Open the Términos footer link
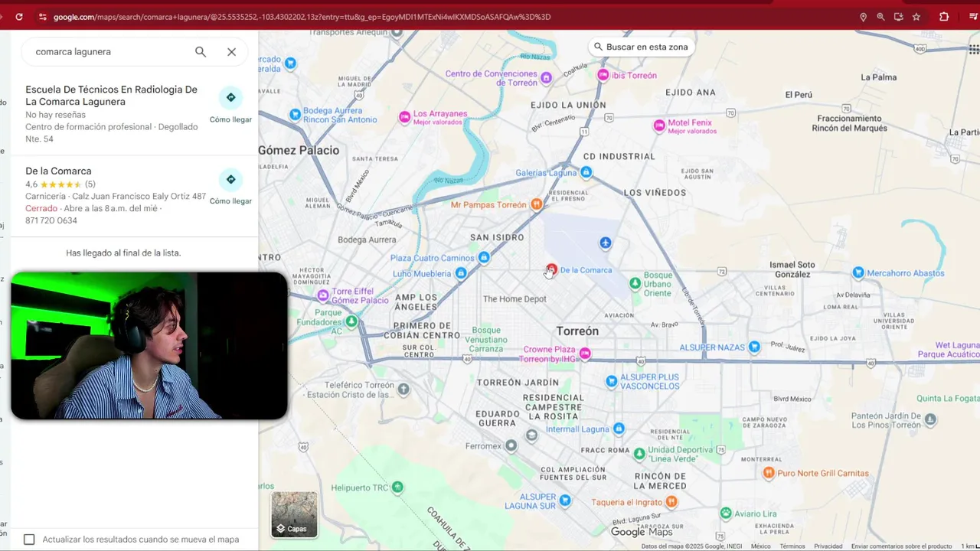The height and width of the screenshot is (551, 980). point(792,546)
